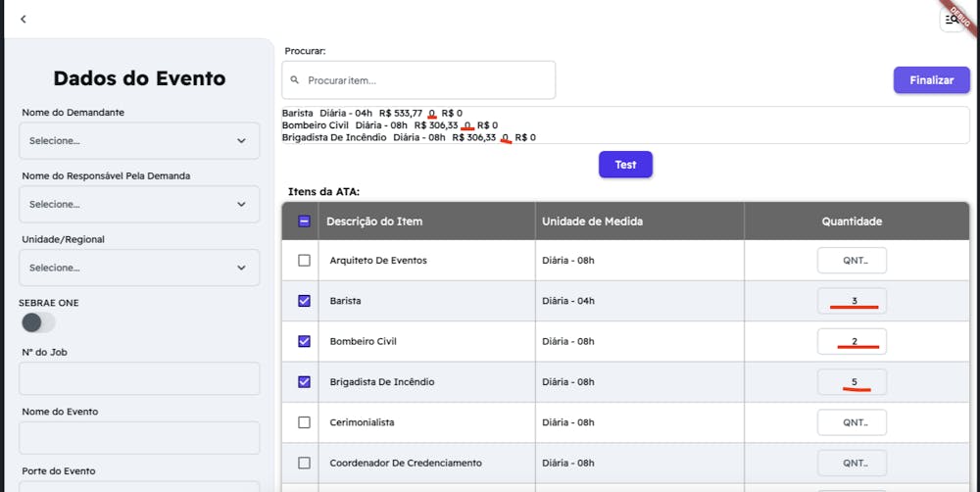Click Bombeiro Civil quantity field showing 2
The height and width of the screenshot is (492, 980).
pyautogui.click(x=852, y=341)
